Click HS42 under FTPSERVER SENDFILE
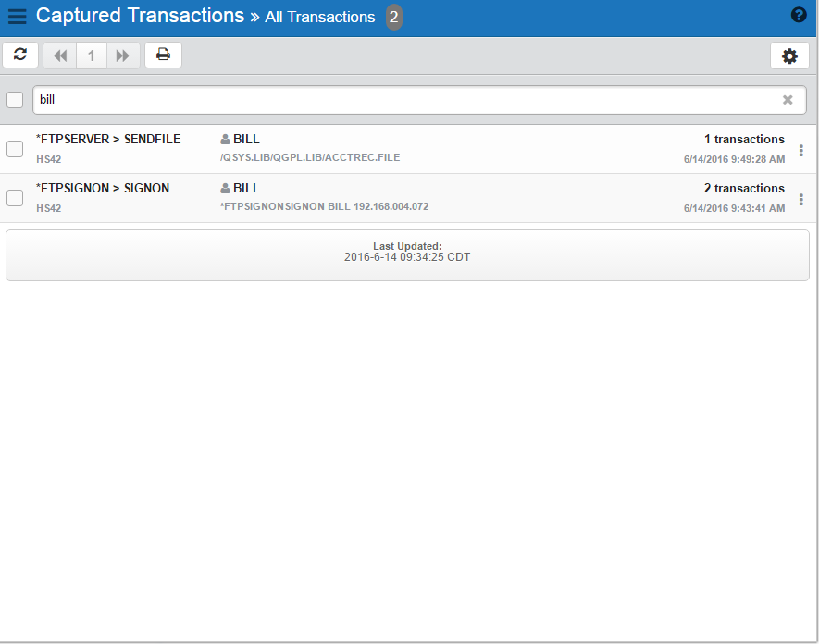This screenshot has height=644, width=819. [48, 159]
